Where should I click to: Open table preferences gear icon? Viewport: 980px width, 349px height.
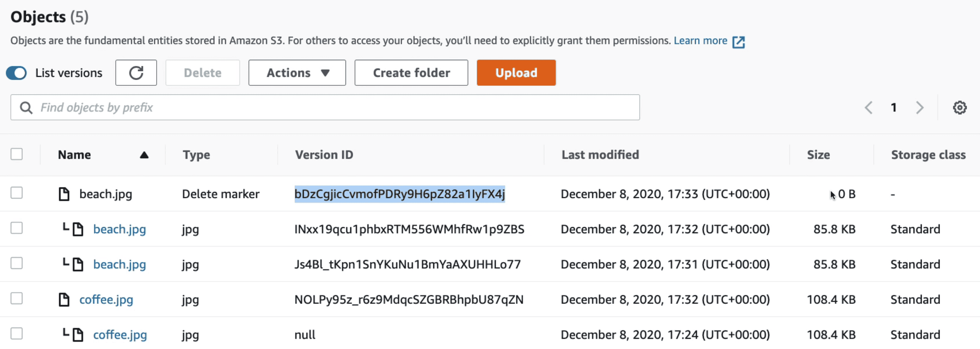pos(959,108)
